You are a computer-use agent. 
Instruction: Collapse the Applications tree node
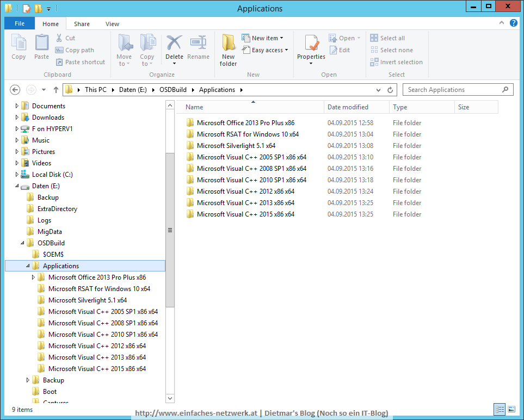[28, 266]
